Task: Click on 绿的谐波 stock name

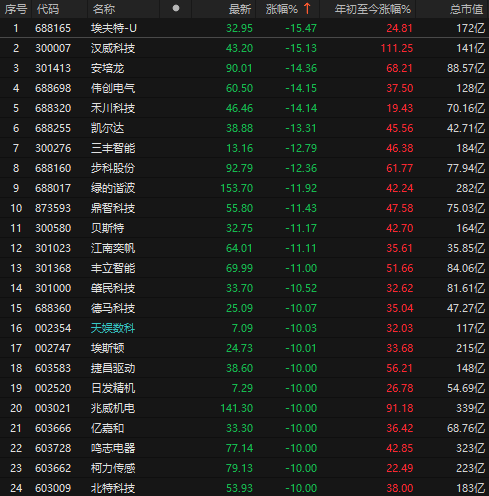Action: pyautogui.click(x=113, y=188)
